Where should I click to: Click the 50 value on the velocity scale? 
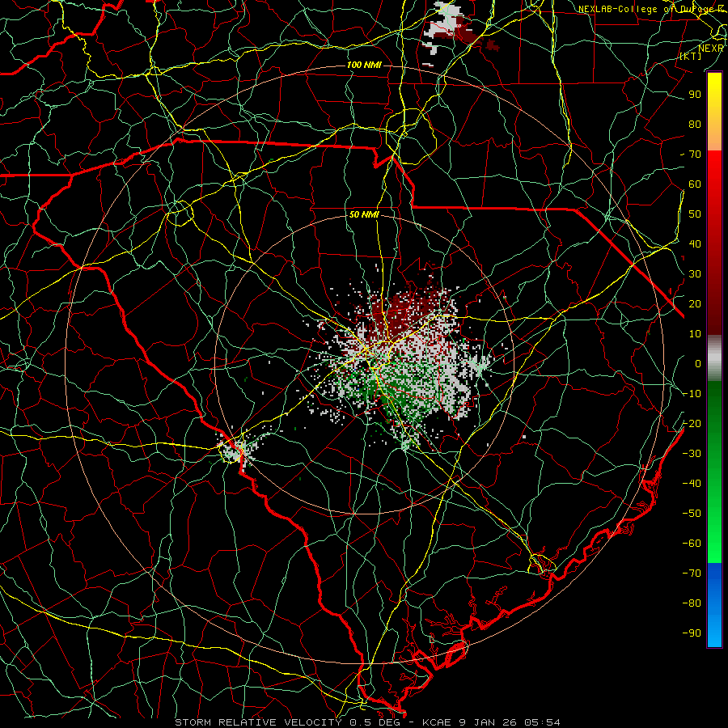[695, 214]
